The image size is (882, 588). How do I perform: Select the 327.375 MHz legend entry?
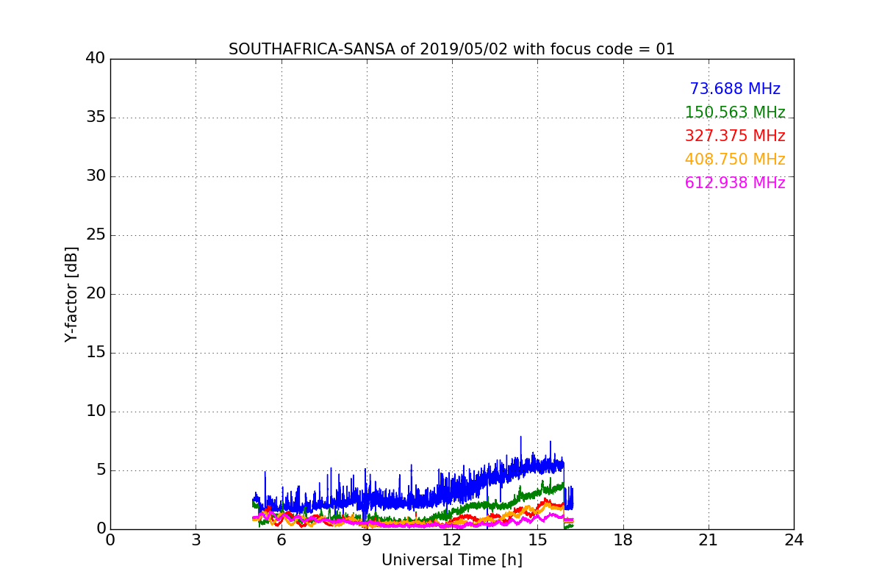tap(735, 136)
